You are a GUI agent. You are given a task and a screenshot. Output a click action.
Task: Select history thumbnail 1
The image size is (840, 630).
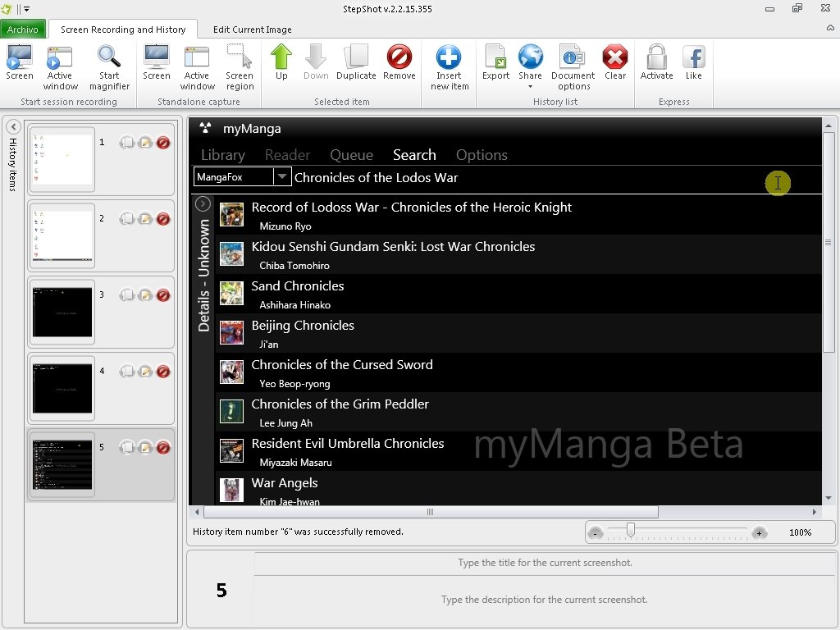[x=62, y=159]
